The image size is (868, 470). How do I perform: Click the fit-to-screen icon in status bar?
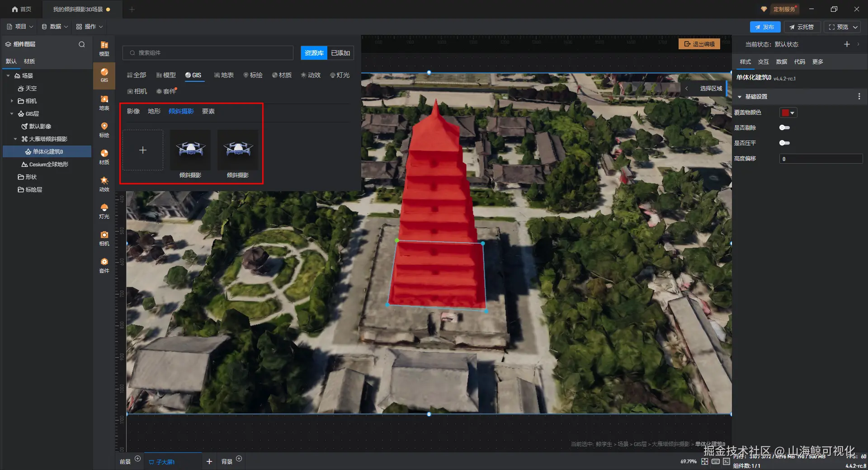(705, 461)
